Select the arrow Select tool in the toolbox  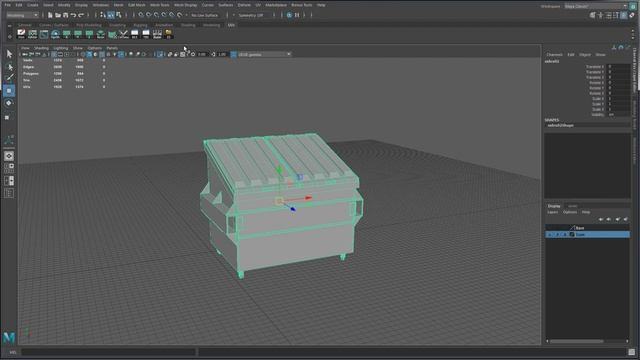tap(9, 54)
